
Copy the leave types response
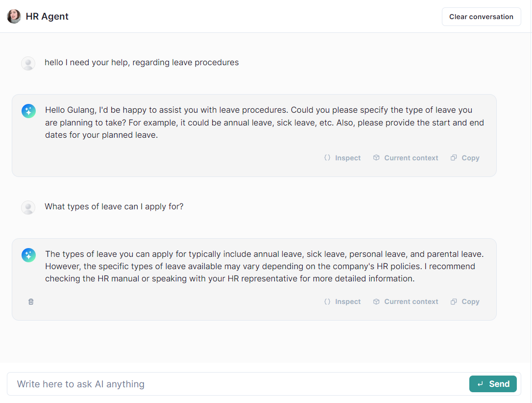[465, 302]
